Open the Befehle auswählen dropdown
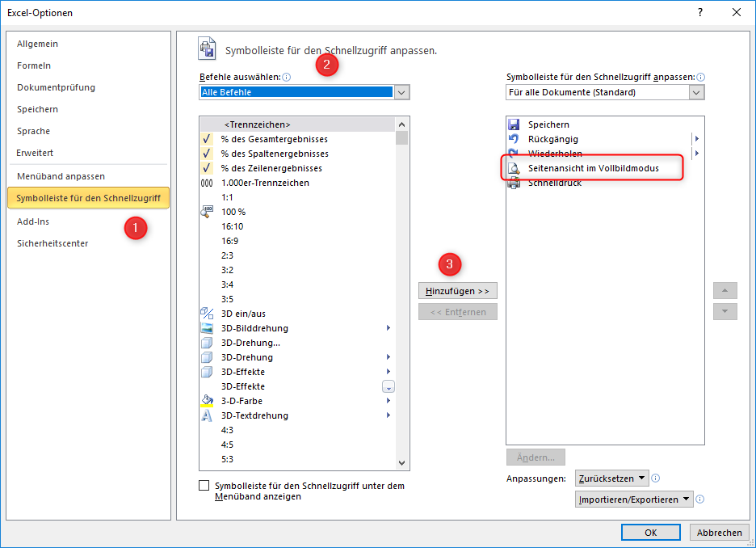The width and height of the screenshot is (756, 548). click(401, 92)
